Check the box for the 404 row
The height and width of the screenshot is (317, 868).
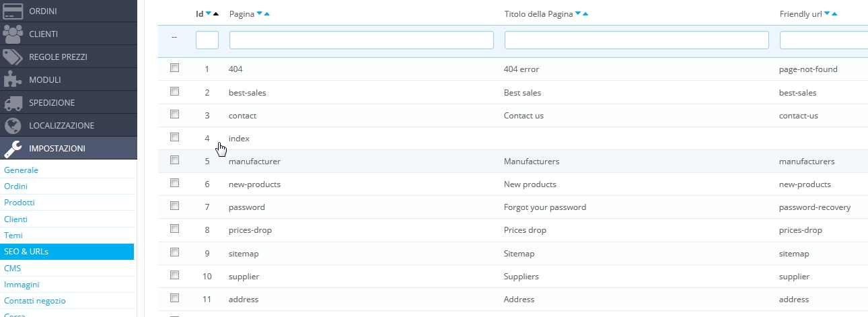(x=175, y=68)
